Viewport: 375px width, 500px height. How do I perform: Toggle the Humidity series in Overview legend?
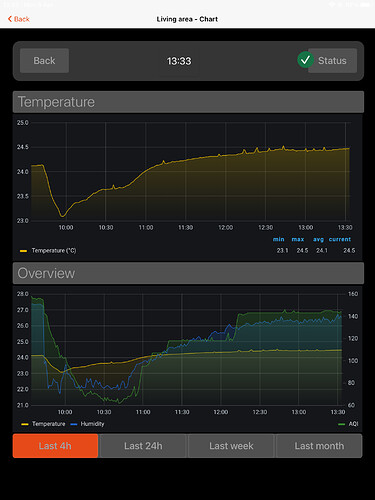point(88,424)
